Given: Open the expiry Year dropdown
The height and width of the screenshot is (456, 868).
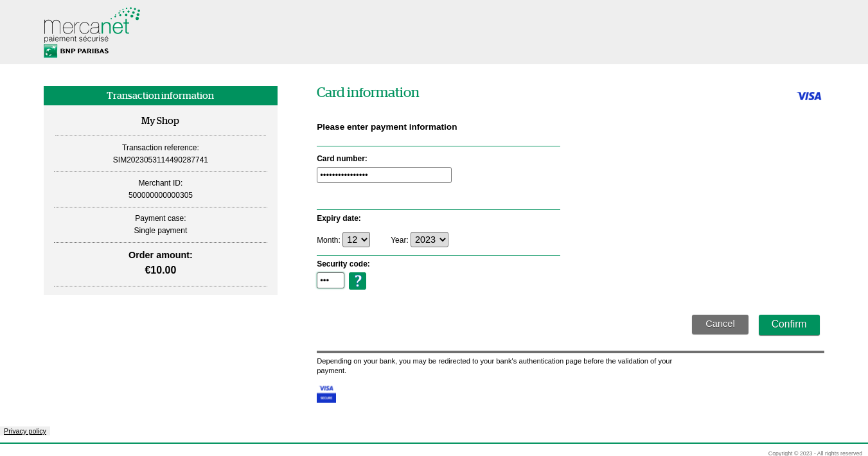Looking at the screenshot, I should pos(429,240).
